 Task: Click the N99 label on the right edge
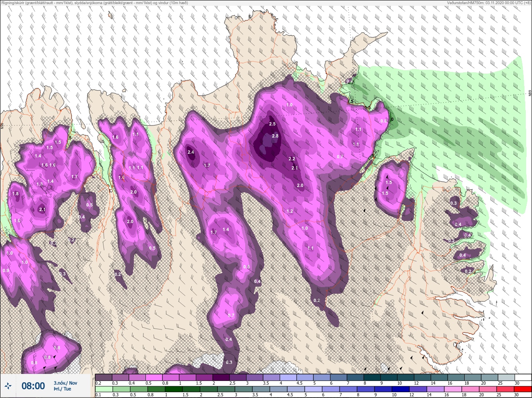coord(530,93)
